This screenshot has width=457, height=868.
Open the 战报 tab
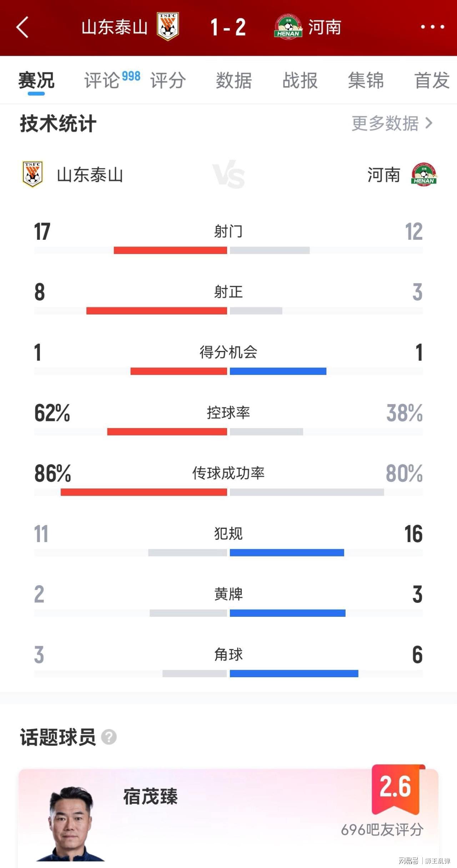300,80
